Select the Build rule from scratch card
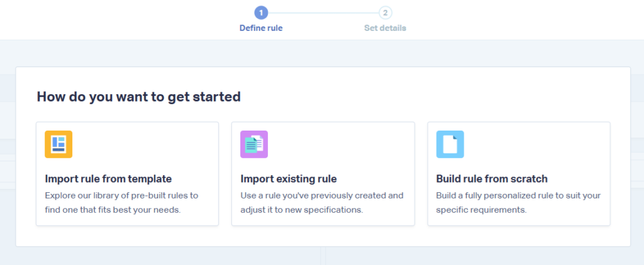Viewport: 644px width, 265px height. point(519,173)
